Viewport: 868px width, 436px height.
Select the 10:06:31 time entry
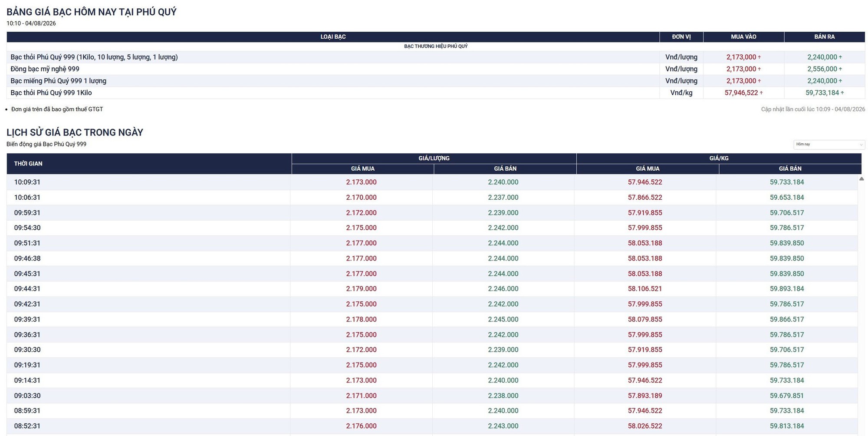[27, 198]
